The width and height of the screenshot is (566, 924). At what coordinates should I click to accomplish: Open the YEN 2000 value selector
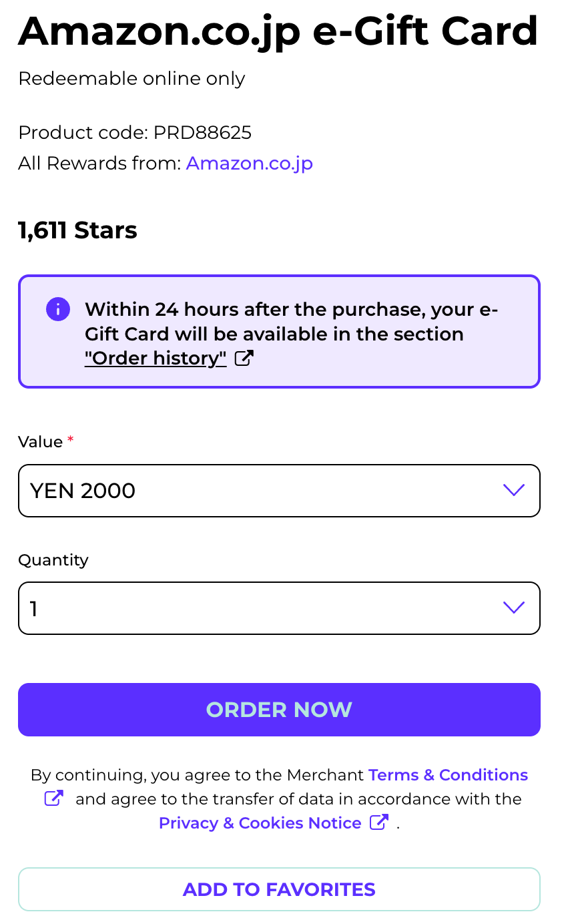point(279,491)
